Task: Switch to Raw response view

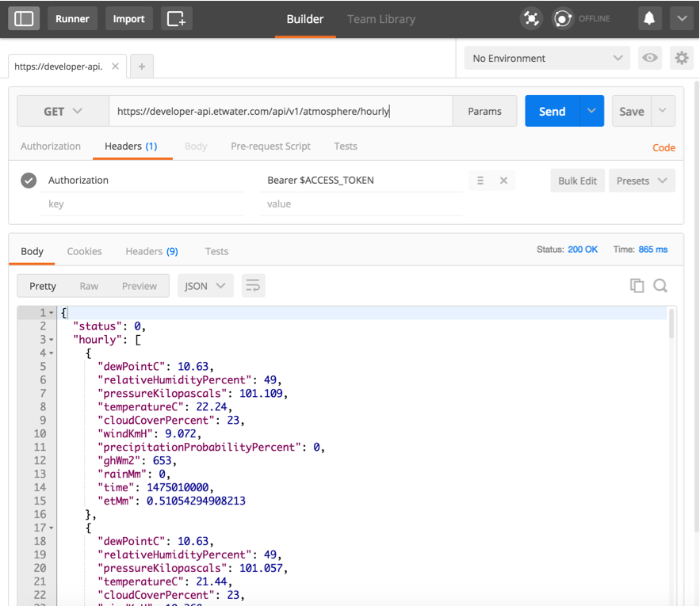Action: 89,286
